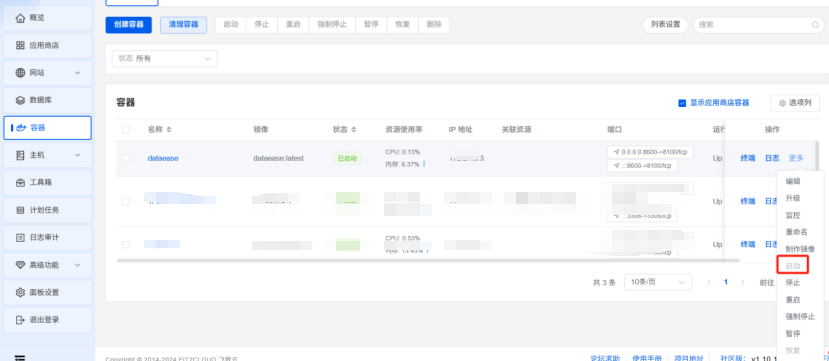
Task: Choose 编辑 from the more menu
Action: pyautogui.click(x=793, y=181)
